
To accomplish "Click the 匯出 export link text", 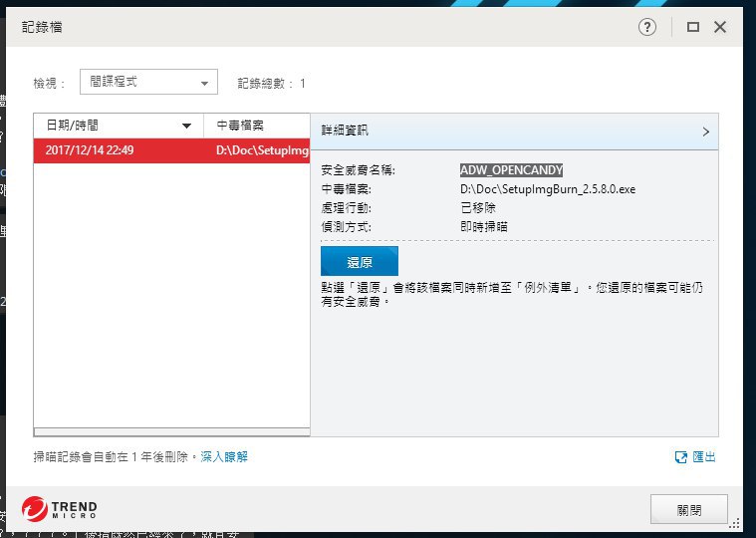I will click(704, 457).
